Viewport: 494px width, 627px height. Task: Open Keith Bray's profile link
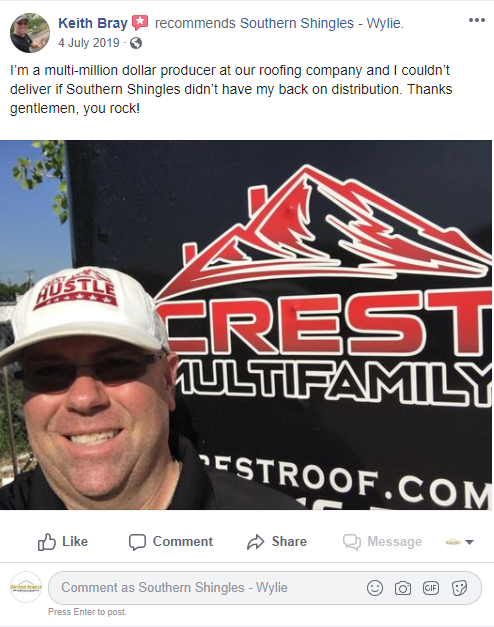[93, 23]
